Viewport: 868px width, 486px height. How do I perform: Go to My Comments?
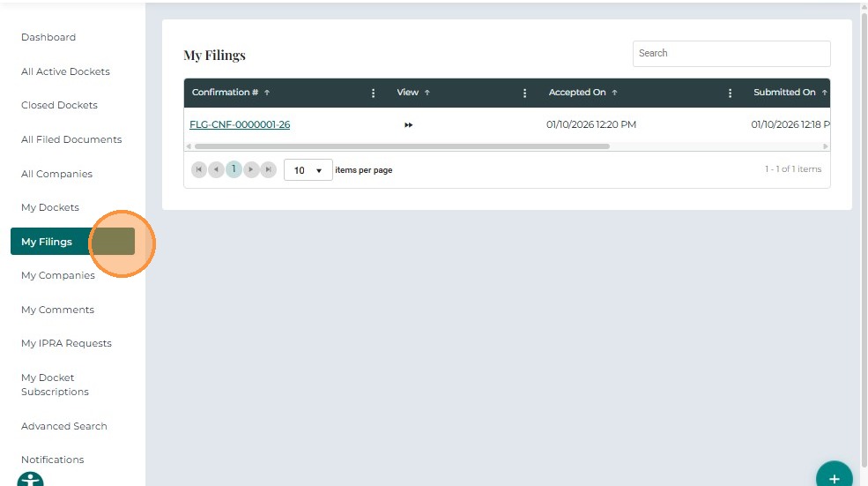(57, 310)
